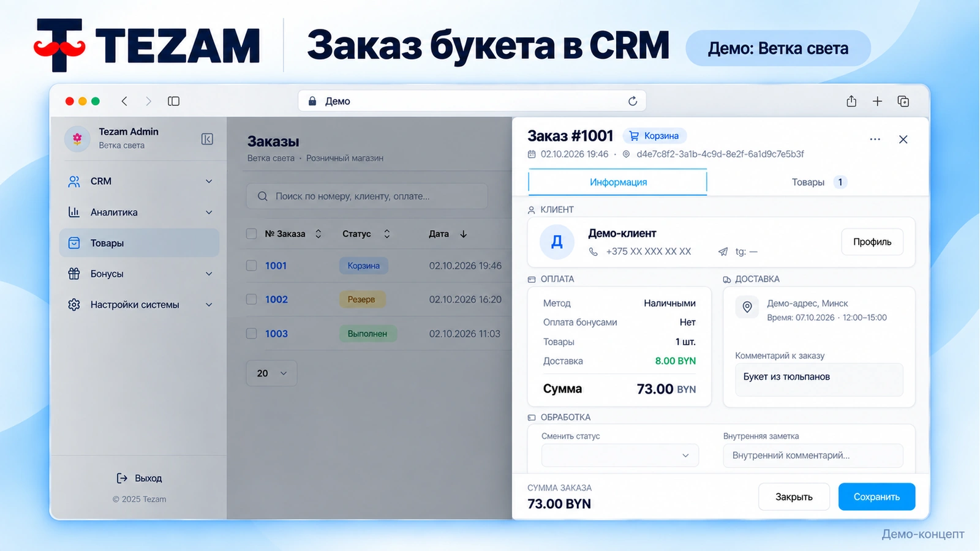Viewport: 980px width, 551px height.
Task: Open the CRM sidebar section
Action: (139, 181)
